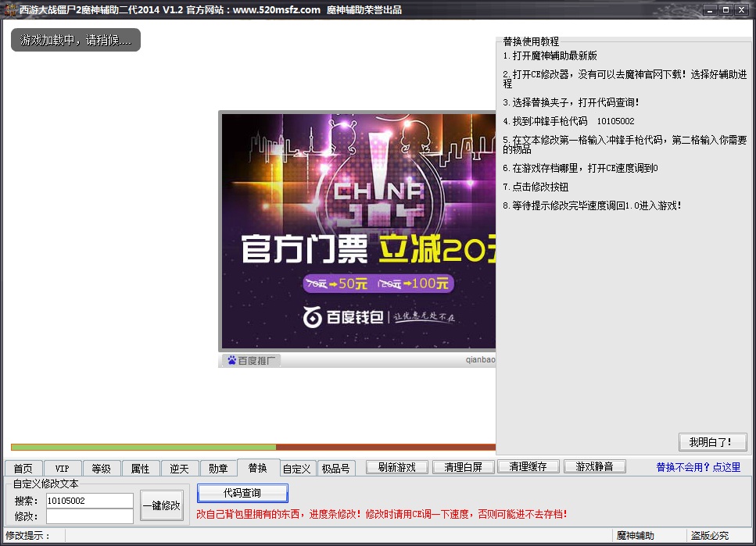The height and width of the screenshot is (546, 756).
Task: Click the 修改提示 status label
Action: 27,535
